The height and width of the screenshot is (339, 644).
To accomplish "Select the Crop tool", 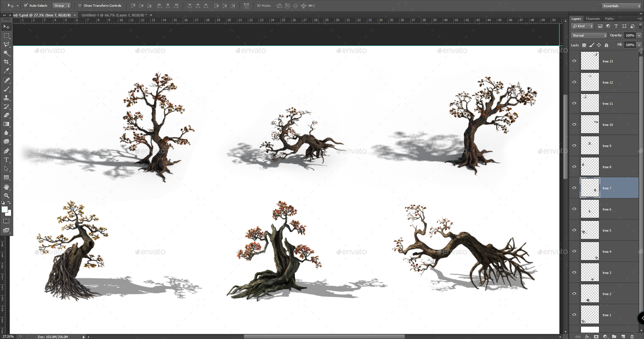I will (6, 62).
